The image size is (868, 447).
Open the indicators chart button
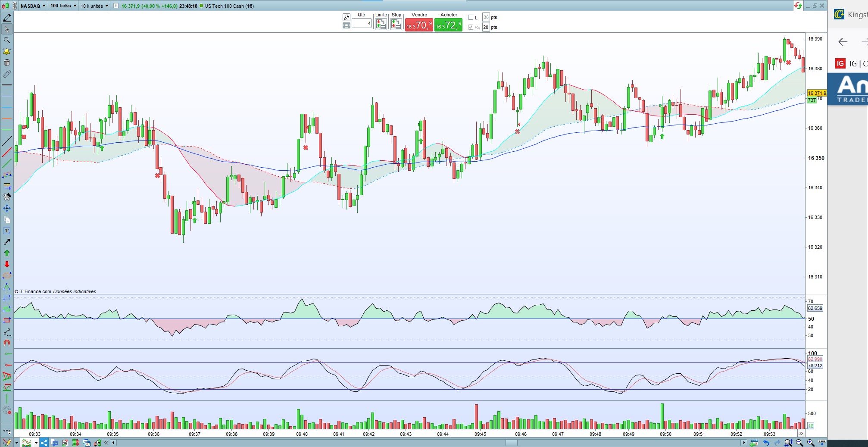[27, 443]
